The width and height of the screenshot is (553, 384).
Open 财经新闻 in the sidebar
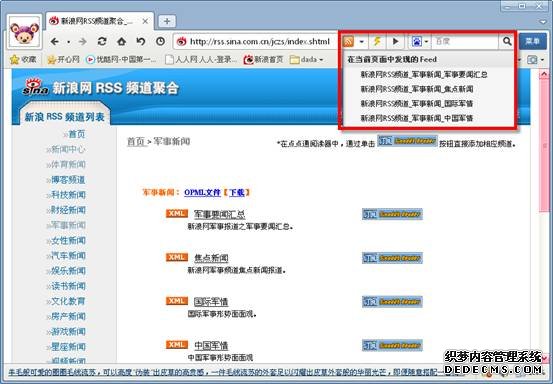[68, 210]
